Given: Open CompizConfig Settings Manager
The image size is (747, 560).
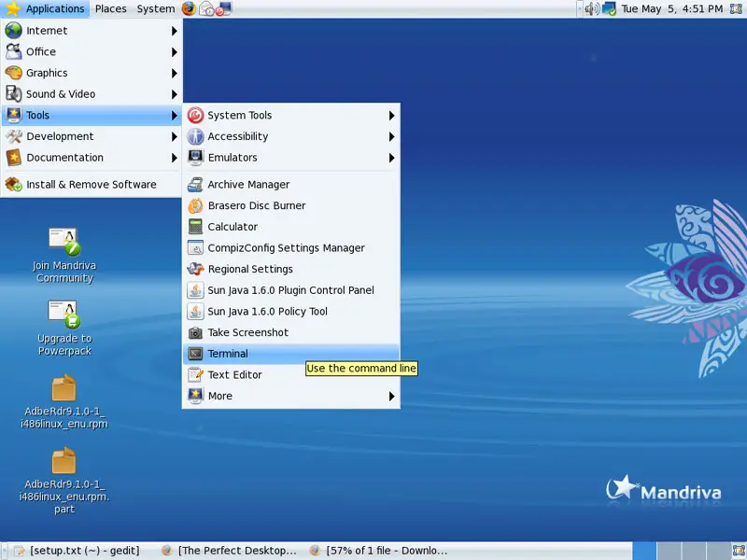Looking at the screenshot, I should click(x=291, y=248).
